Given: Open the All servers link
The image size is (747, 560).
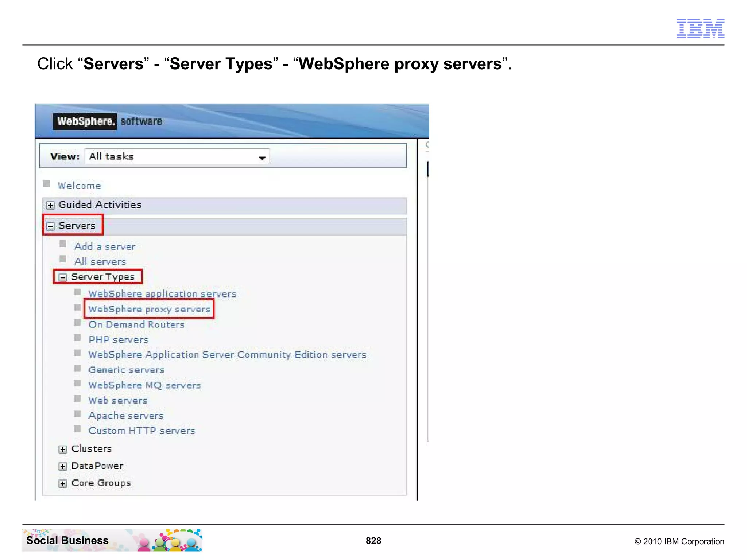Looking at the screenshot, I should (100, 262).
